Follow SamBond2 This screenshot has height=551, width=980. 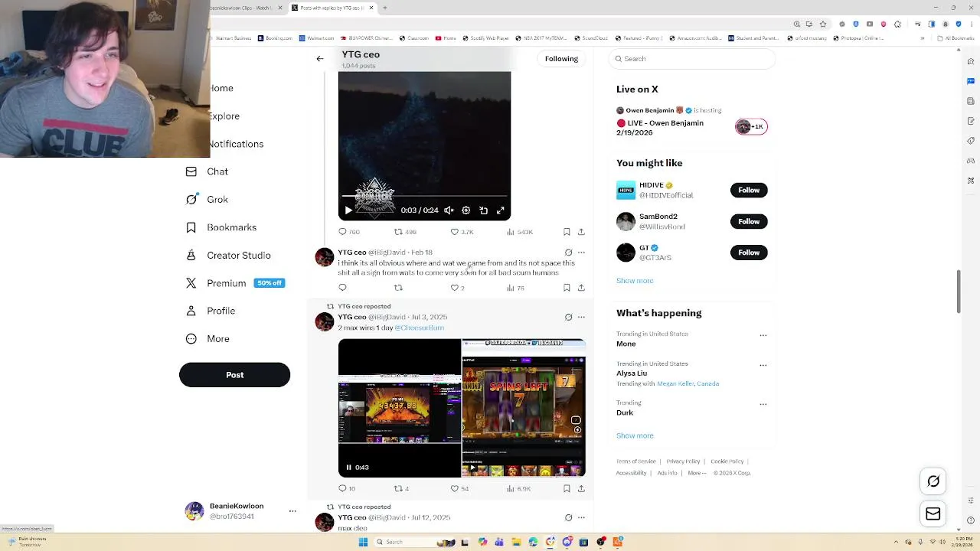[749, 221]
